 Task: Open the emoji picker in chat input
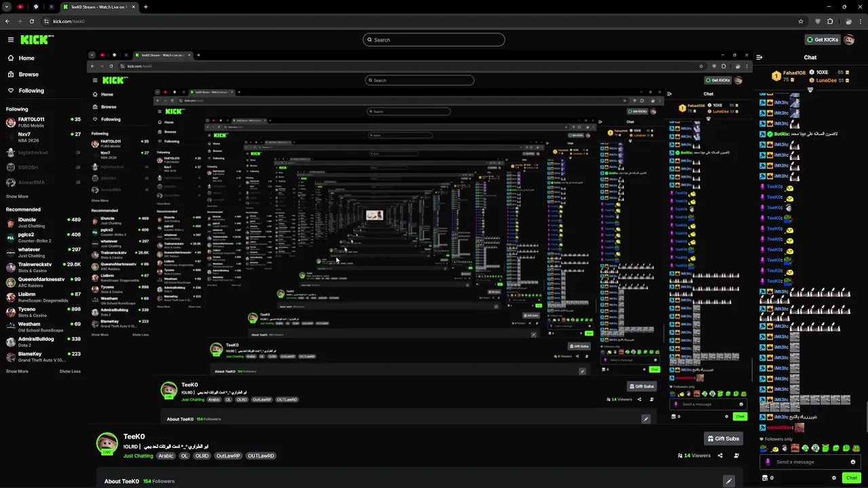click(853, 462)
